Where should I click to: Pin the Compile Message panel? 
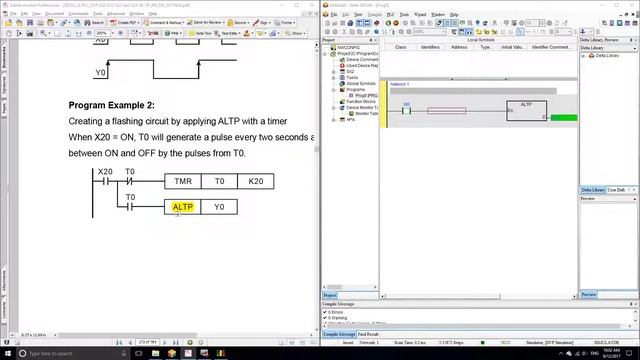pos(631,304)
